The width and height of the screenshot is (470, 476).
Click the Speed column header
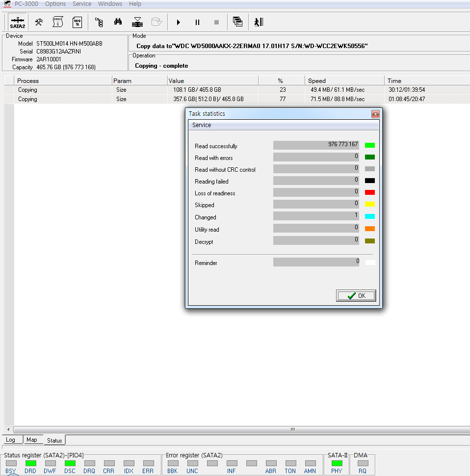point(317,81)
